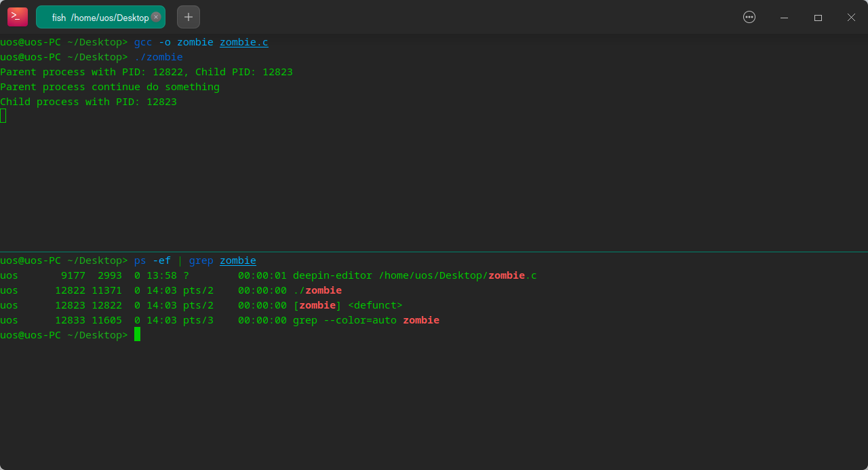Click "Parent process continue do something" line
The image size is (868, 470).
[110, 87]
